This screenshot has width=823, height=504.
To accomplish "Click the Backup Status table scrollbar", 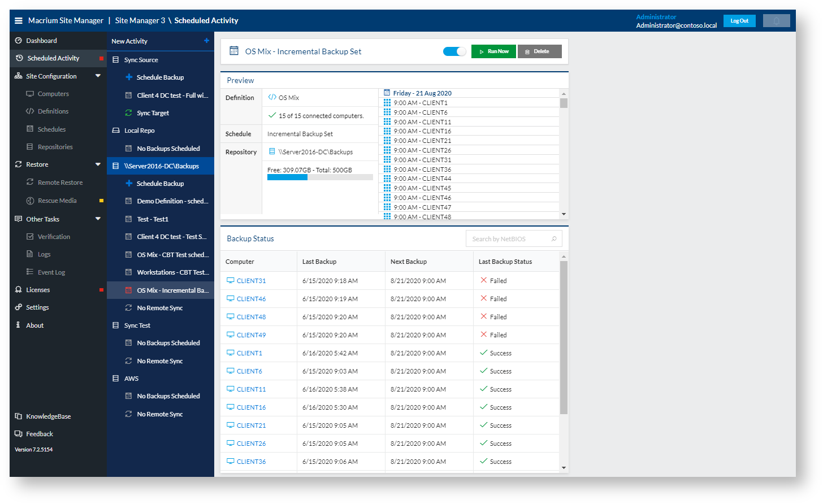I will (x=564, y=338).
